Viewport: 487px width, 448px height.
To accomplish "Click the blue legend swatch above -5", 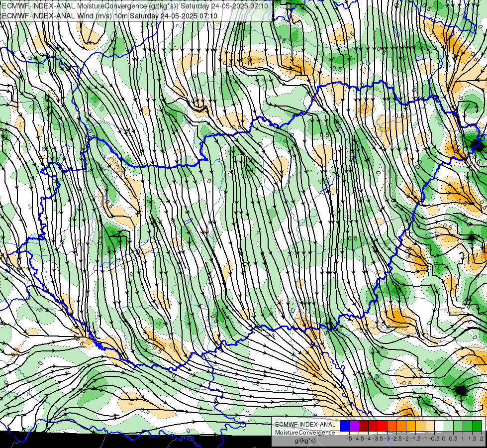I will [x=345, y=426].
